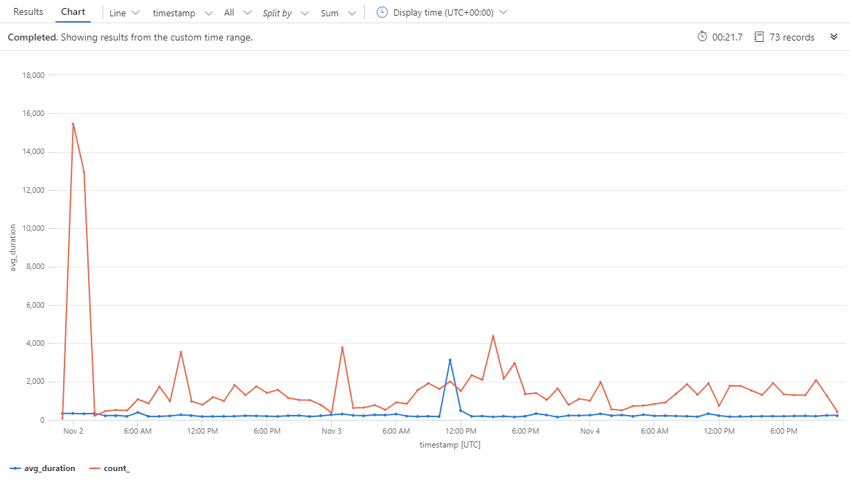Screen dimensions: 850x483
Task: Select the Chart tab
Action: [x=73, y=12]
